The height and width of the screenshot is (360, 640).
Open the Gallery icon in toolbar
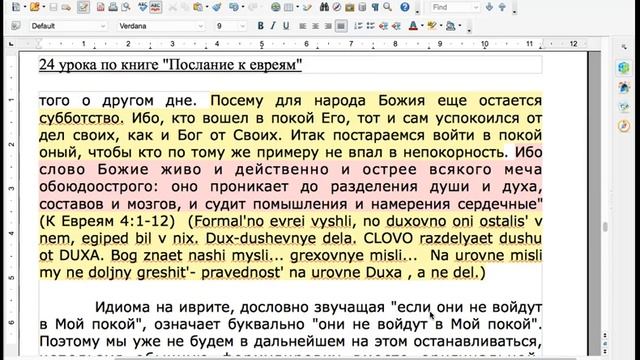click(350, 7)
